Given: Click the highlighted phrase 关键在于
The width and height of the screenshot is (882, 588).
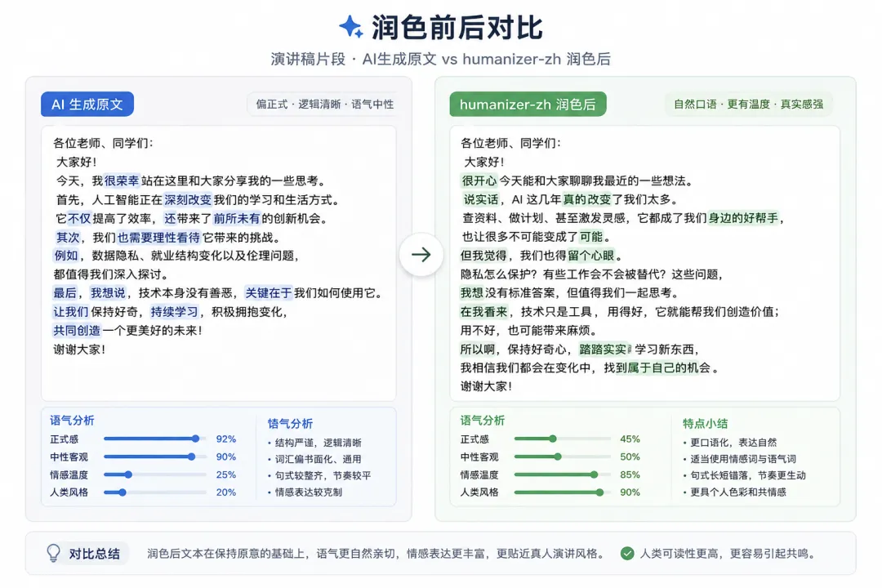Looking at the screenshot, I should point(269,292).
